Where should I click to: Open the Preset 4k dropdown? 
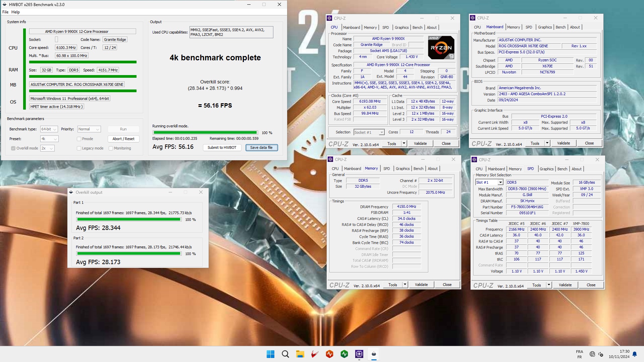[x=49, y=139]
